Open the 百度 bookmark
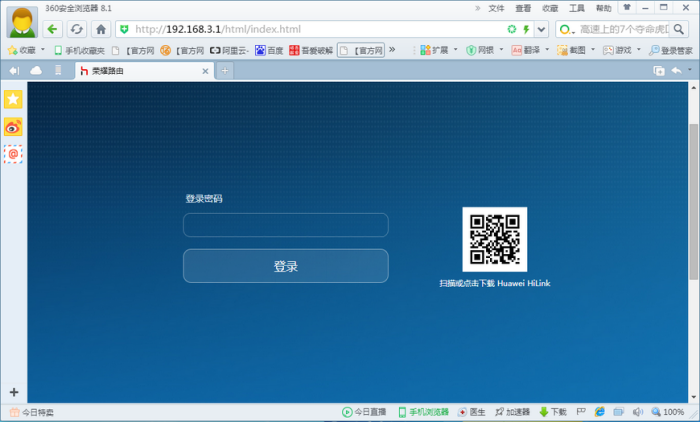The image size is (700, 422). coord(269,50)
